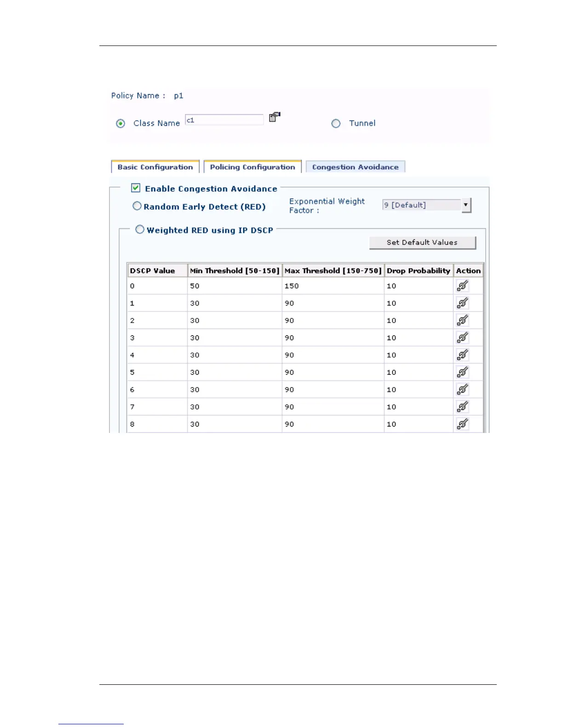Click the Action column header
The width and height of the screenshot is (563, 728).
click(x=468, y=271)
